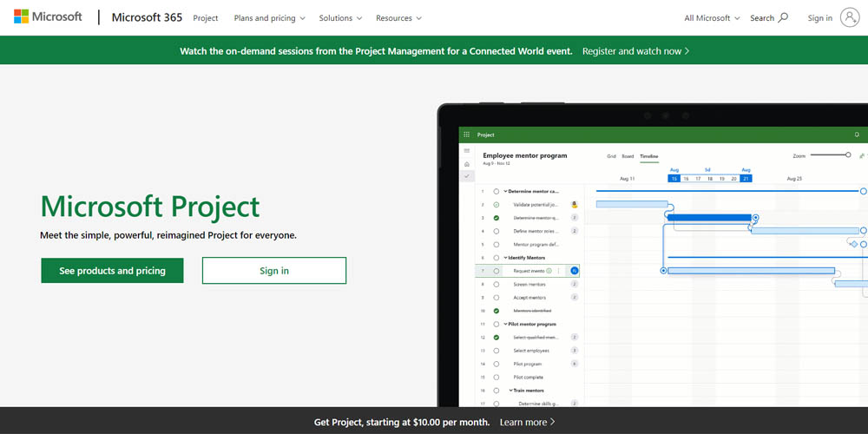Screen dimensions: 868x434
Task: Click Employee mentor program title
Action: pos(525,155)
